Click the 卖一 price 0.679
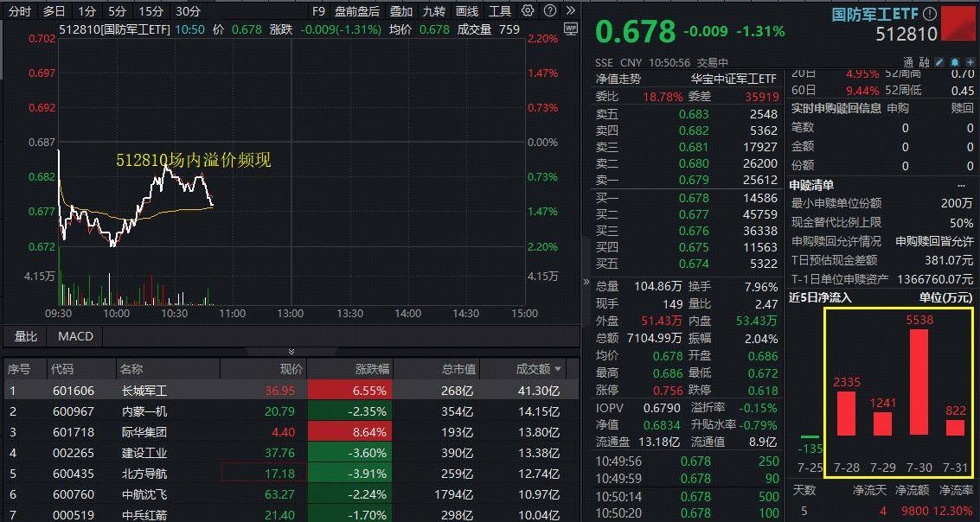This screenshot has width=980, height=522. click(694, 181)
